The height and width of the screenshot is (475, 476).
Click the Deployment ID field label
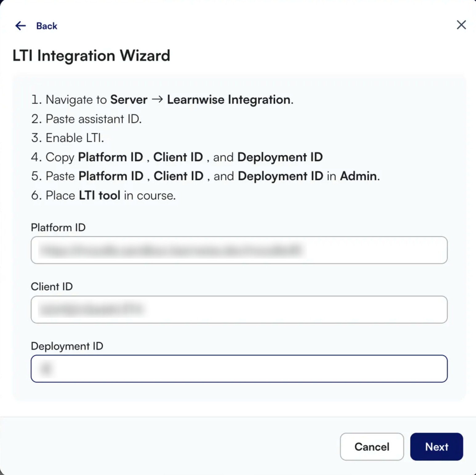(x=67, y=346)
